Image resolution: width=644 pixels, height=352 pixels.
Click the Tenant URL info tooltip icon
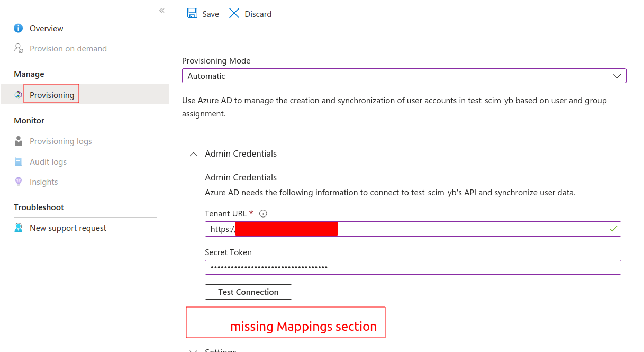263,213
